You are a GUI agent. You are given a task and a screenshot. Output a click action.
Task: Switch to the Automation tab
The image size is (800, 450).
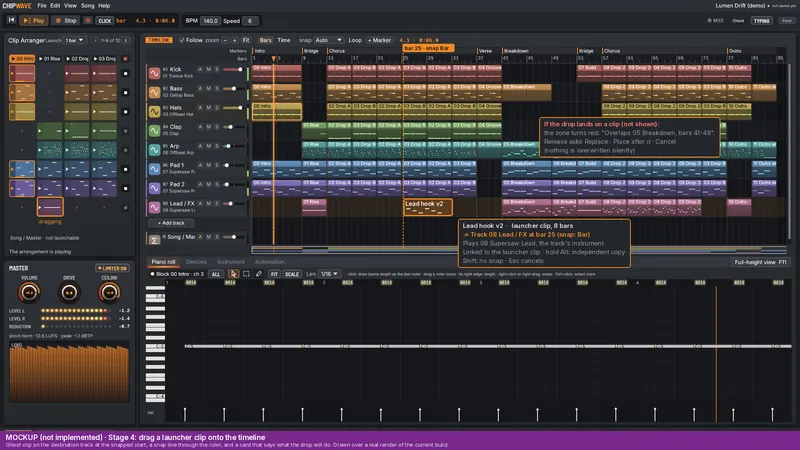tap(270, 262)
